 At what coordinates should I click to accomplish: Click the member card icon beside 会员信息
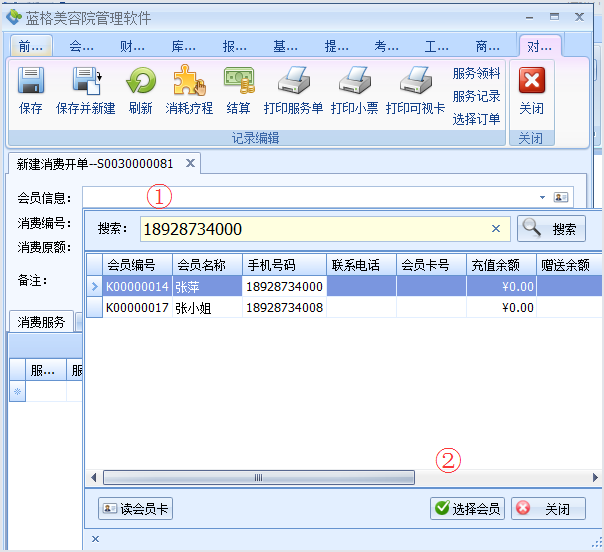coord(561,197)
